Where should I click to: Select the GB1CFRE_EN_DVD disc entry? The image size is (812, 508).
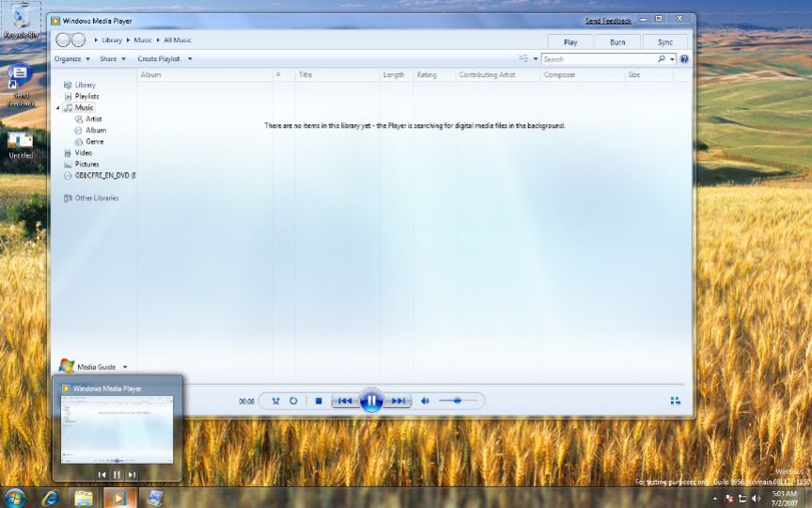(x=104, y=176)
